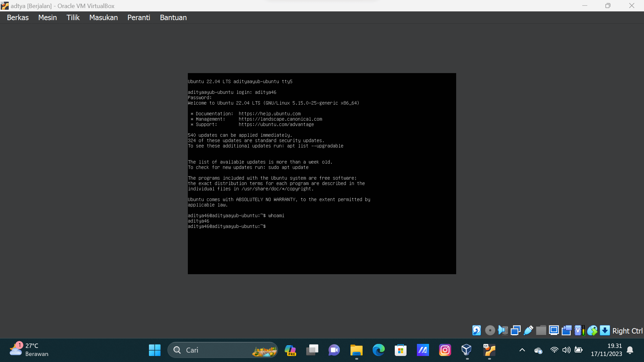Click the battery status tray icon
The width and height of the screenshot is (644, 362).
578,350
